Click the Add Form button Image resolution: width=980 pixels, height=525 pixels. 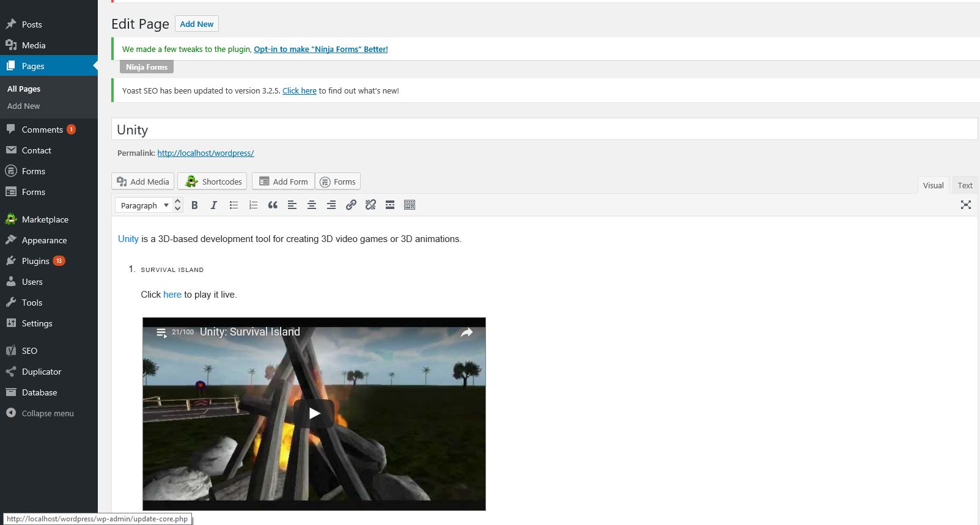point(283,182)
